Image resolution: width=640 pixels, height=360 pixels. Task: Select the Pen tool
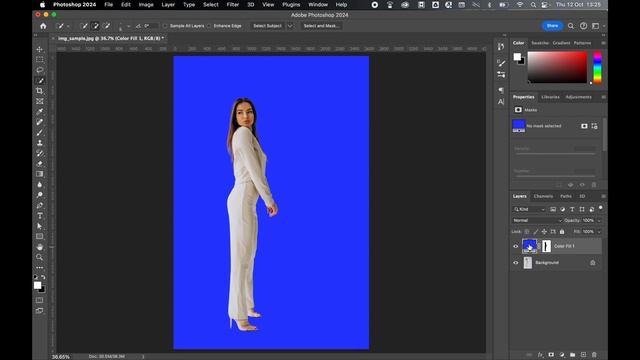coord(40,205)
